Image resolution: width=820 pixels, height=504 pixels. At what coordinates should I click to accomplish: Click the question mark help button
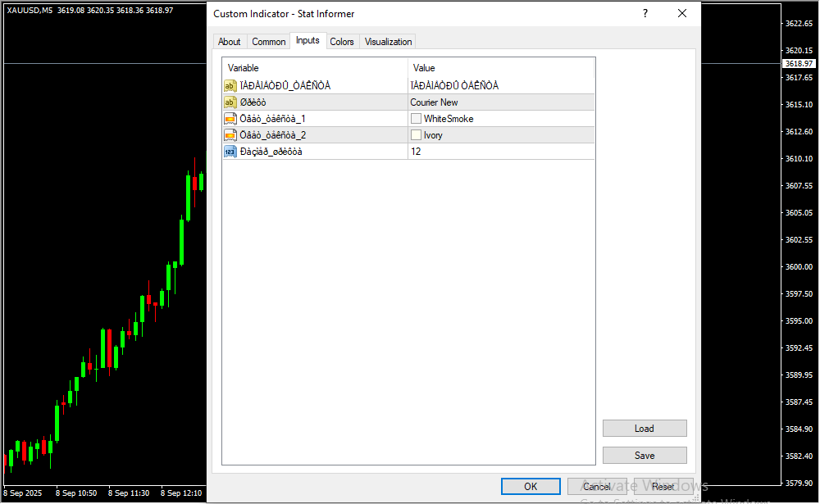tap(645, 14)
